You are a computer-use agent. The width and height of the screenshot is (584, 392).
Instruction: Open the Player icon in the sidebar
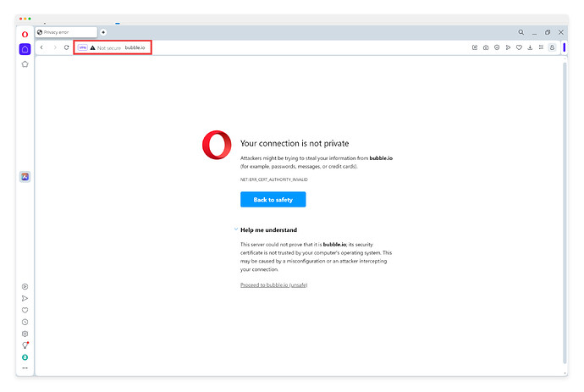[25, 286]
